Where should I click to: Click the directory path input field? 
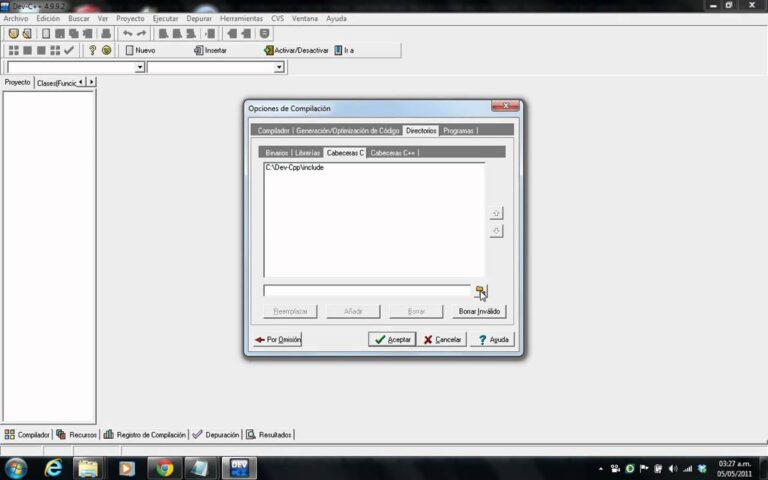tap(367, 291)
